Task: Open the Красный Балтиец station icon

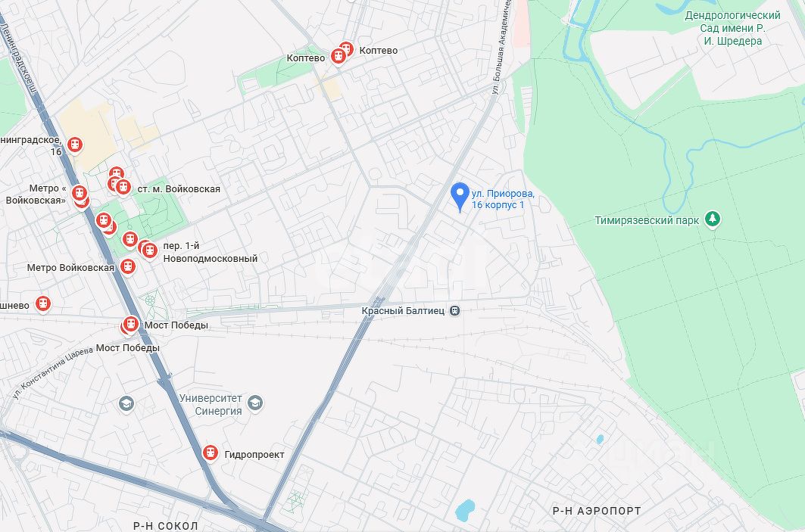Action: [x=454, y=311]
